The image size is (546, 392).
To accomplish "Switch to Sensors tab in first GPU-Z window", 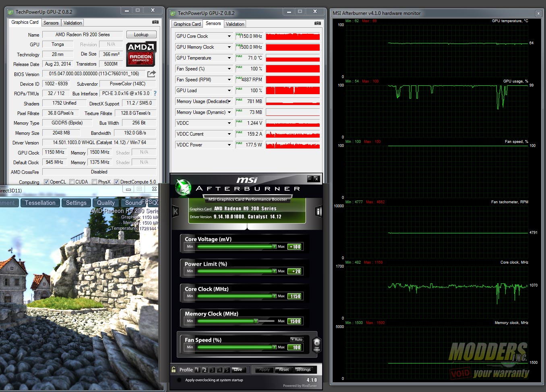I will point(51,23).
